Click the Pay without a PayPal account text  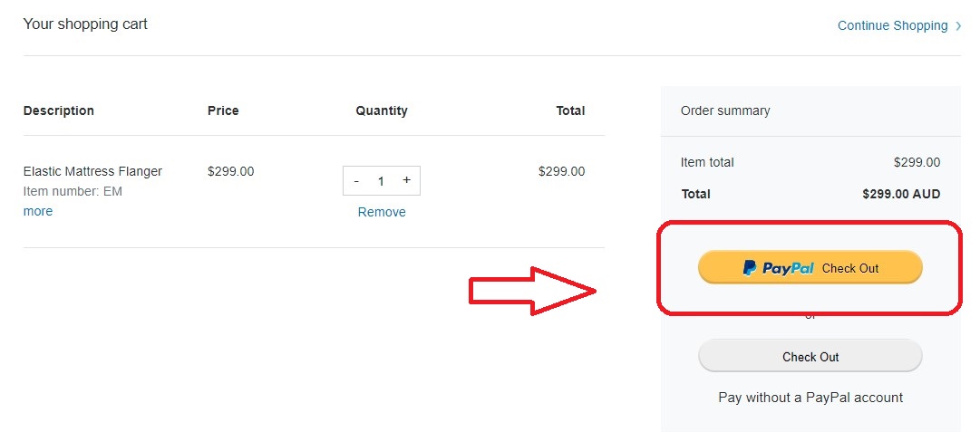click(x=810, y=397)
